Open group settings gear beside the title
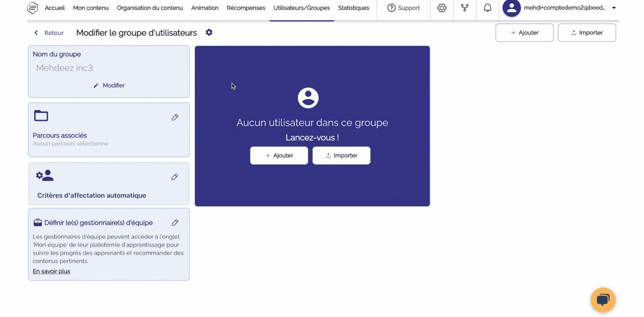This screenshot has height=317, width=644. (209, 33)
